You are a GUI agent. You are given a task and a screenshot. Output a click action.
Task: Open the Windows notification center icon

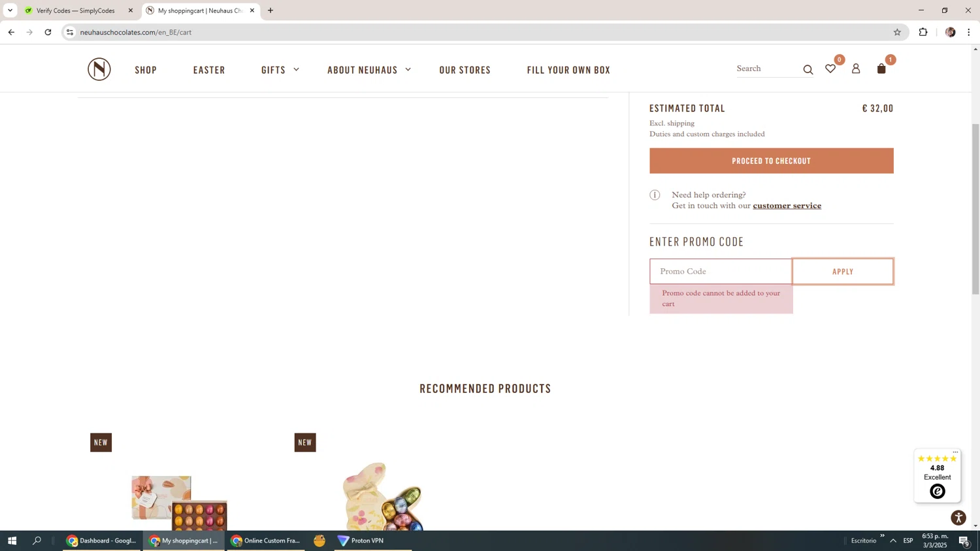coord(964,541)
